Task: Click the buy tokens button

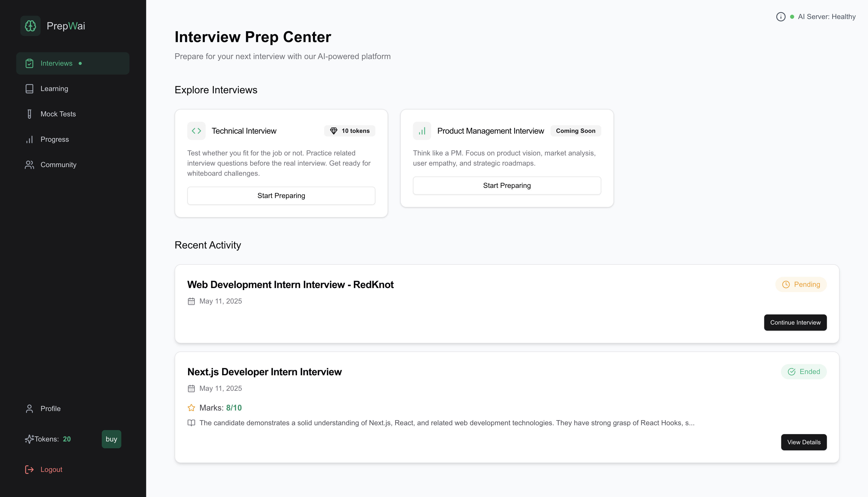Action: pyautogui.click(x=111, y=439)
